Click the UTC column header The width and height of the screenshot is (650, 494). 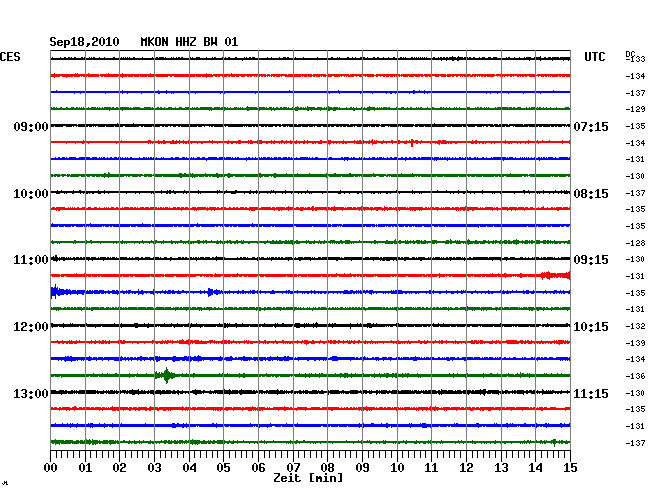pyautogui.click(x=594, y=57)
